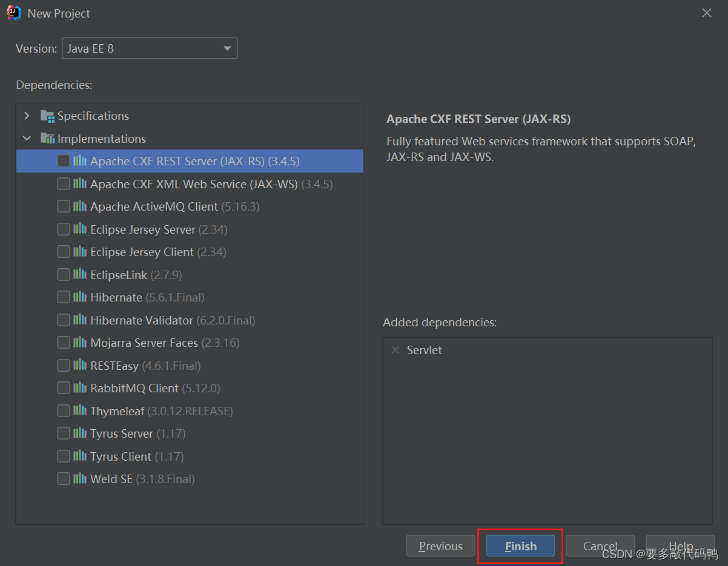This screenshot has width=728, height=566.
Task: Select the Hibernate 5.6.1.Final checkbox
Action: click(x=64, y=297)
